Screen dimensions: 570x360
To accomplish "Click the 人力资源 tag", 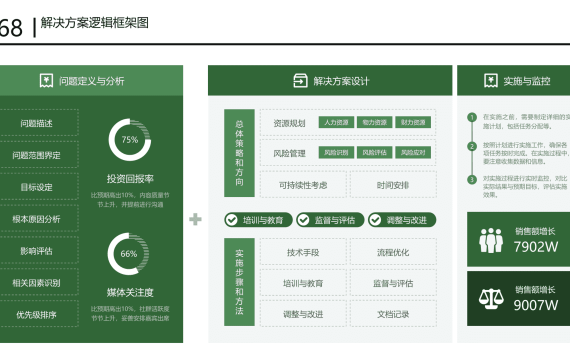I will [336, 122].
